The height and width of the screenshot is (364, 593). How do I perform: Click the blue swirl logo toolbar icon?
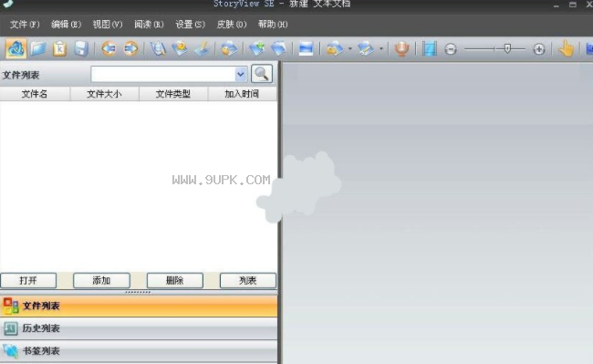pos(16,48)
